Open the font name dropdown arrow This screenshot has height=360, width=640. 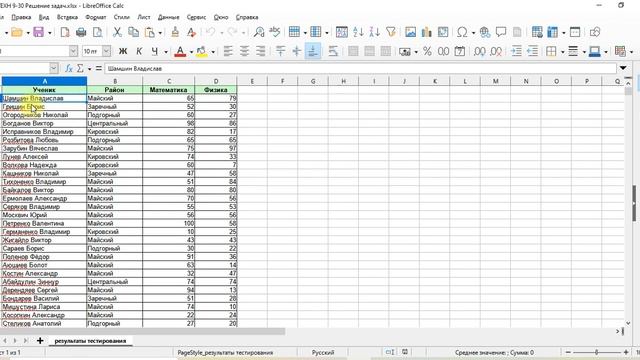coord(73,51)
